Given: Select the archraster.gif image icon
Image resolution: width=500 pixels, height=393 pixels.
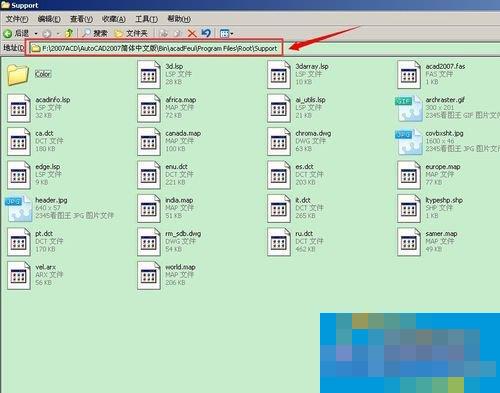Looking at the screenshot, I should click(x=409, y=109).
